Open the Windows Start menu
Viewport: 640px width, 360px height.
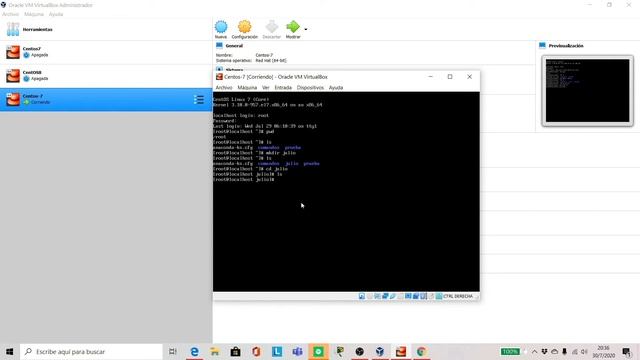click(10, 351)
